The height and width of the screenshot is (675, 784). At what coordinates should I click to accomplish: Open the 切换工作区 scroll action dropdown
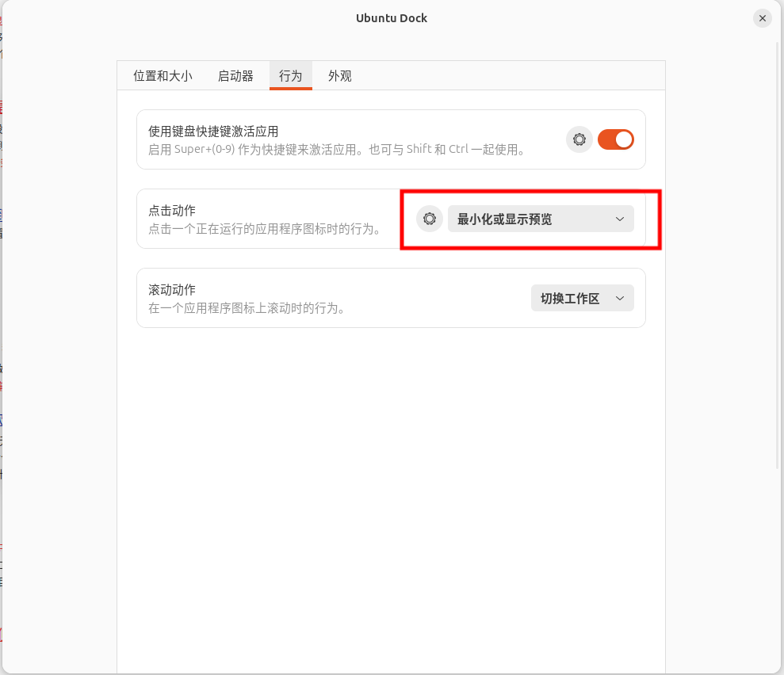[582, 299]
